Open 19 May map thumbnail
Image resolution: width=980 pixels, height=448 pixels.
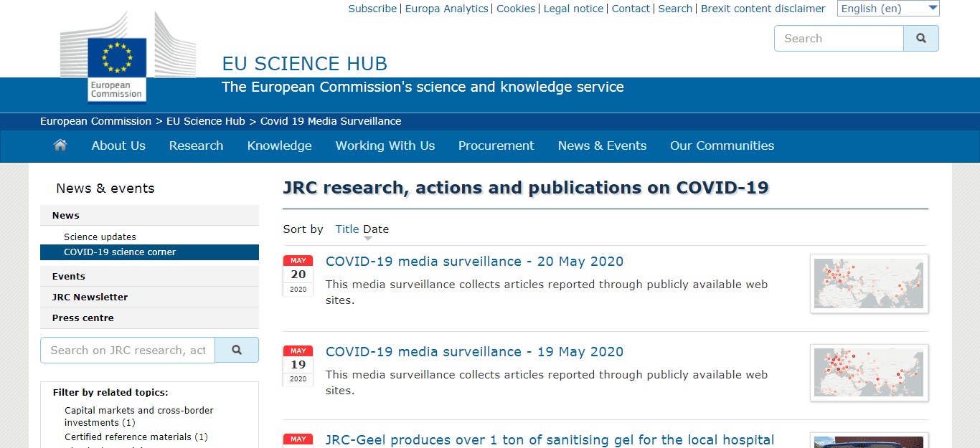(869, 373)
